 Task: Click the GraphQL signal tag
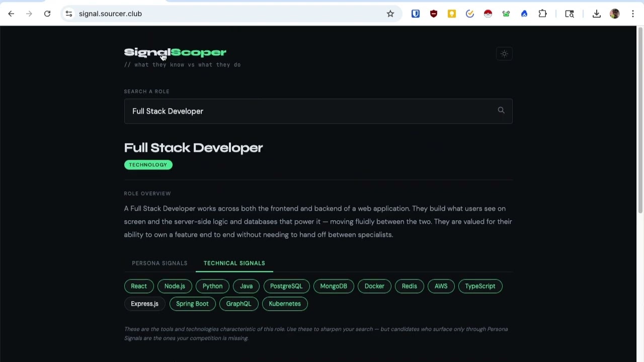pyautogui.click(x=238, y=304)
